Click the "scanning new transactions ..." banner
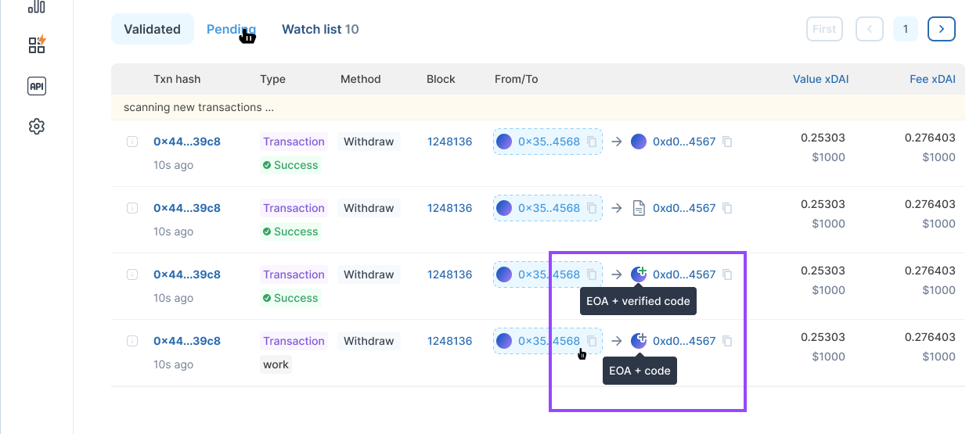The image size is (980, 434). point(538,107)
